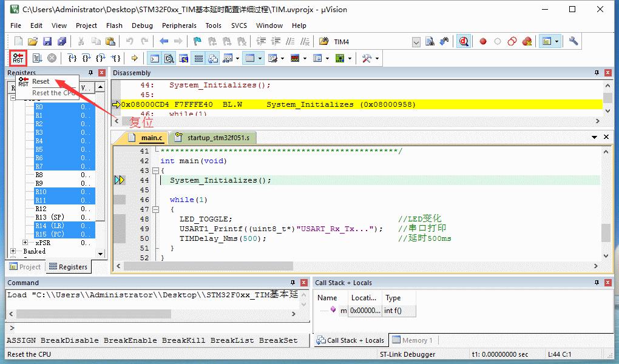Click the Disassembly vertical scrollbar down arrow
The width and height of the screenshot is (619, 364).
[x=607, y=112]
